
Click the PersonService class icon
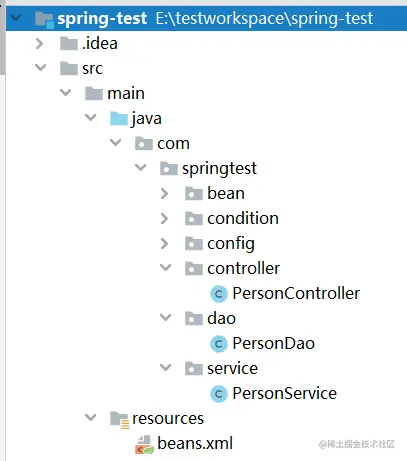click(219, 394)
